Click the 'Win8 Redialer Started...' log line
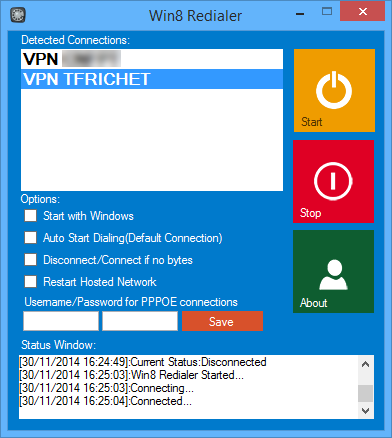Screen dimensions: 392x438 [x=131, y=375]
